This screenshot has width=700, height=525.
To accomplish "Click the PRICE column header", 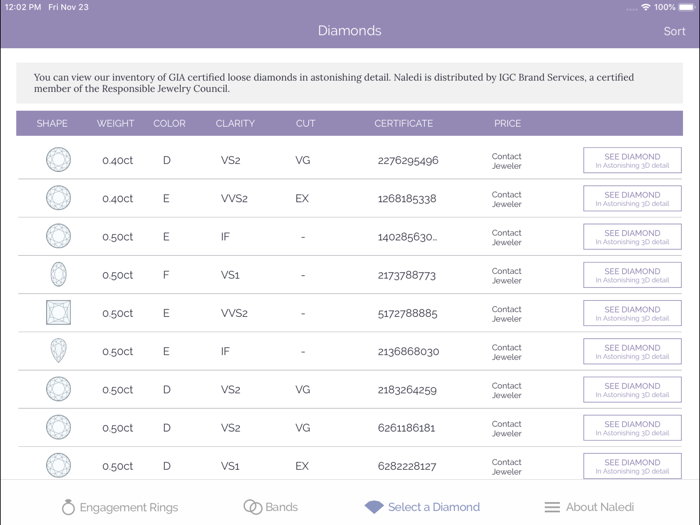I will click(x=507, y=124).
